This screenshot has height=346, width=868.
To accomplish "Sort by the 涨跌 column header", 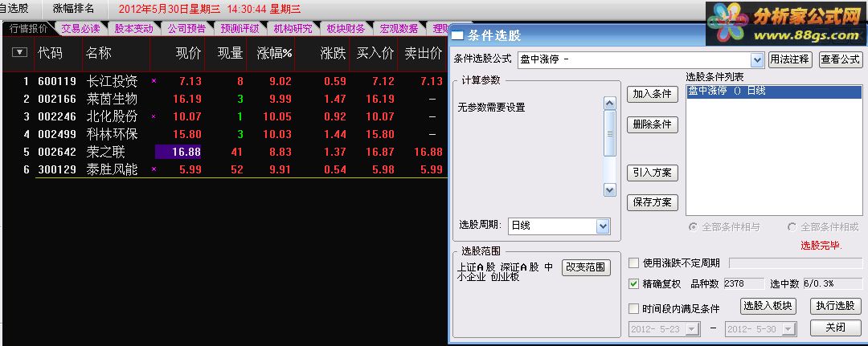I will tap(334, 53).
